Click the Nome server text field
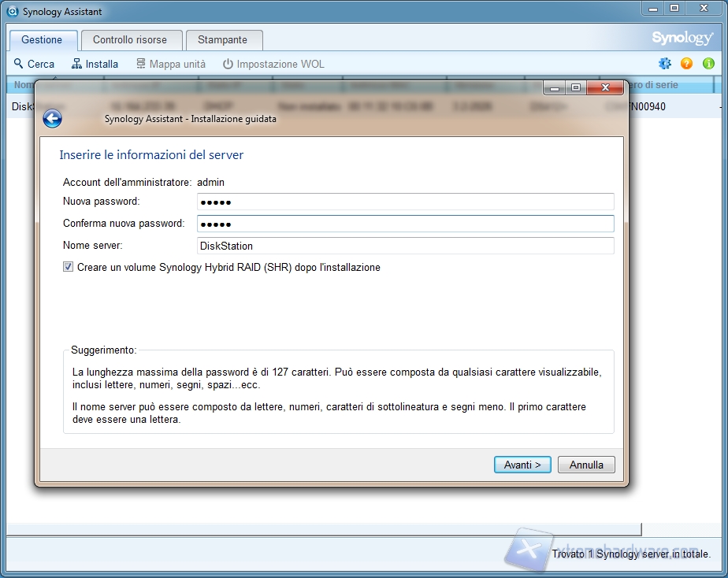The height and width of the screenshot is (578, 728). coord(405,246)
